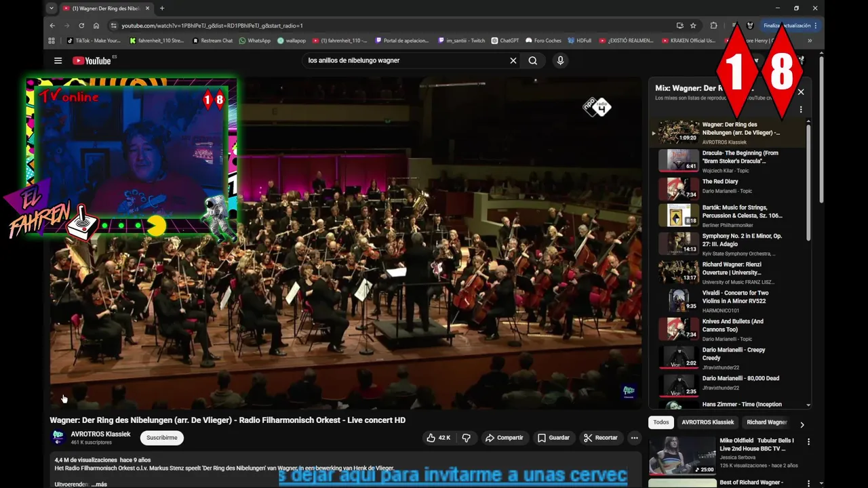Viewport: 868px width, 488px height.
Task: Open AVROTROS Klassiek channel avatar
Action: click(x=58, y=438)
